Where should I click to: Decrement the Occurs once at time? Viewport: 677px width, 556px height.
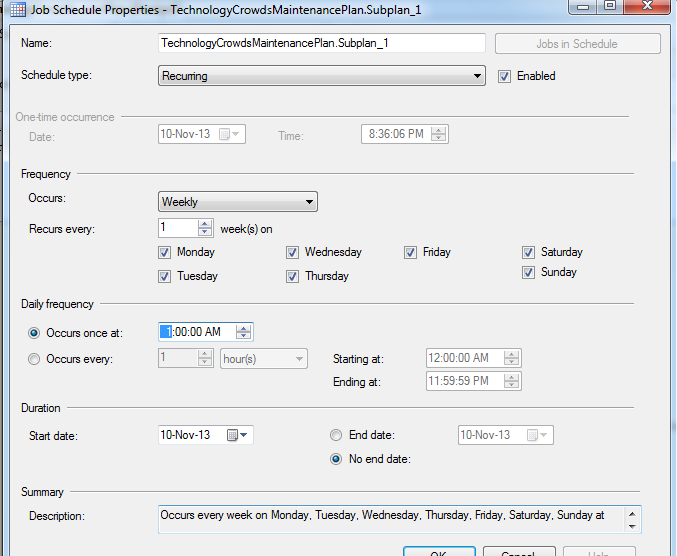coord(243,335)
